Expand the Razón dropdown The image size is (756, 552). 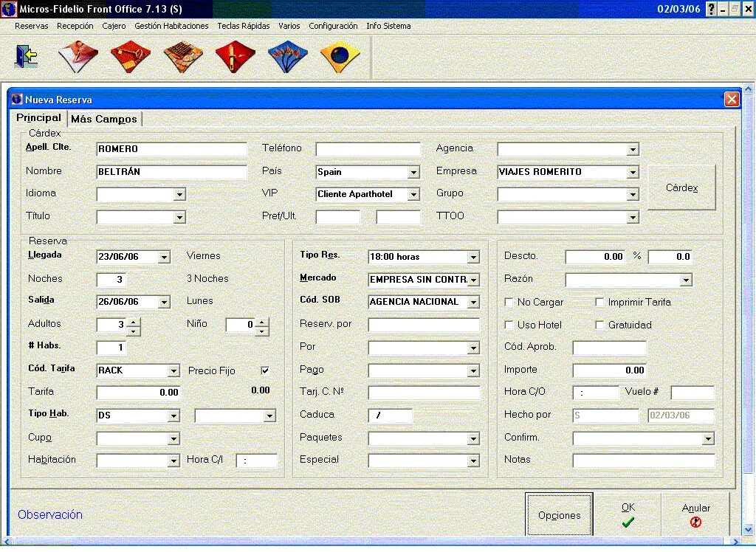[x=686, y=280]
